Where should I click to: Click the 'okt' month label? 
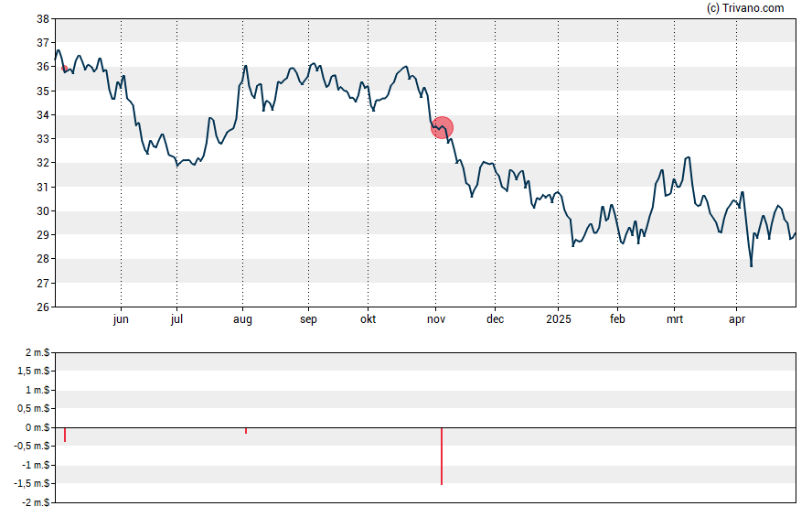pos(368,318)
